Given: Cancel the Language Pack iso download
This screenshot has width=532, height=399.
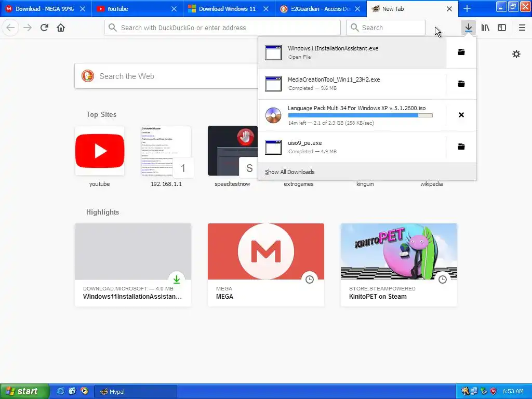Looking at the screenshot, I should coord(461,115).
